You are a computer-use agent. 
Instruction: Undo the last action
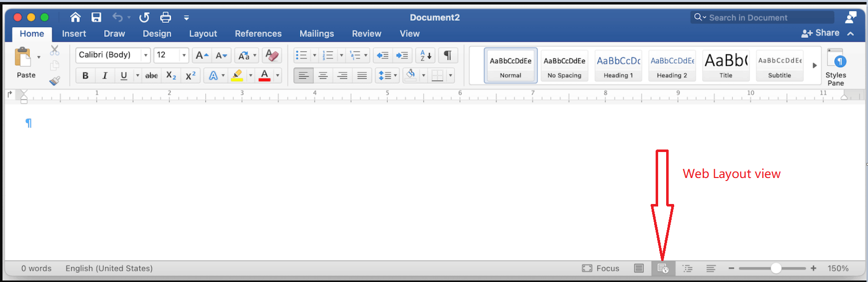coord(117,17)
